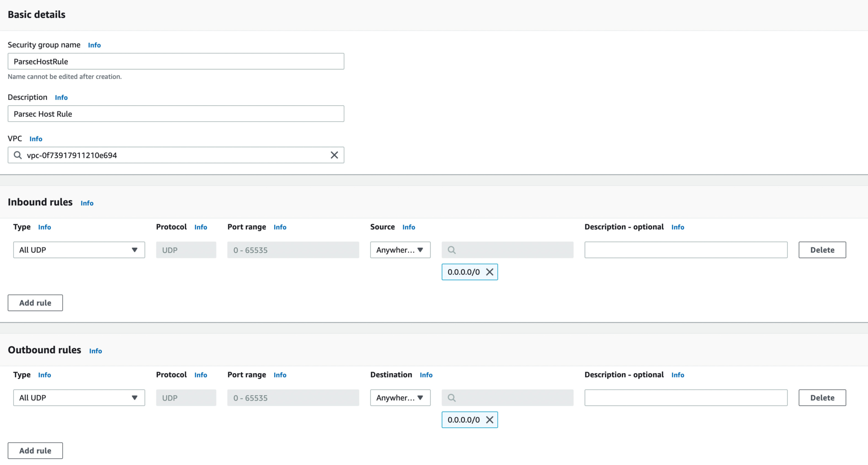868x465 pixels.
Task: Open Info link next to Security group name
Action: click(x=94, y=45)
